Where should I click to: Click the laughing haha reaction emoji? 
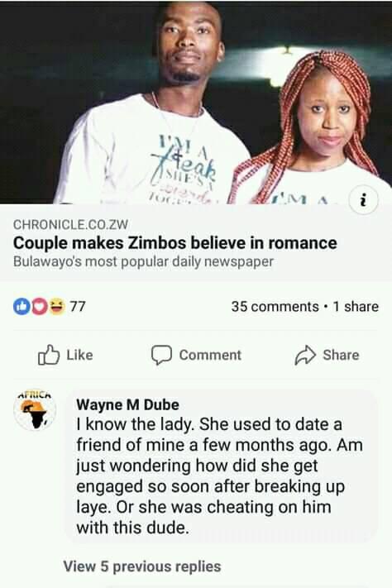(x=56, y=306)
